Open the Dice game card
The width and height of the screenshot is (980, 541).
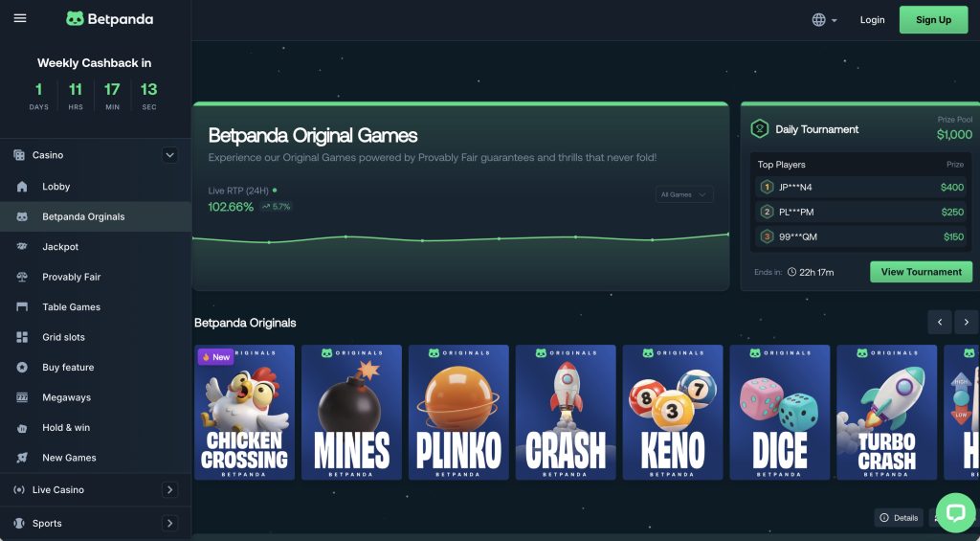[780, 412]
